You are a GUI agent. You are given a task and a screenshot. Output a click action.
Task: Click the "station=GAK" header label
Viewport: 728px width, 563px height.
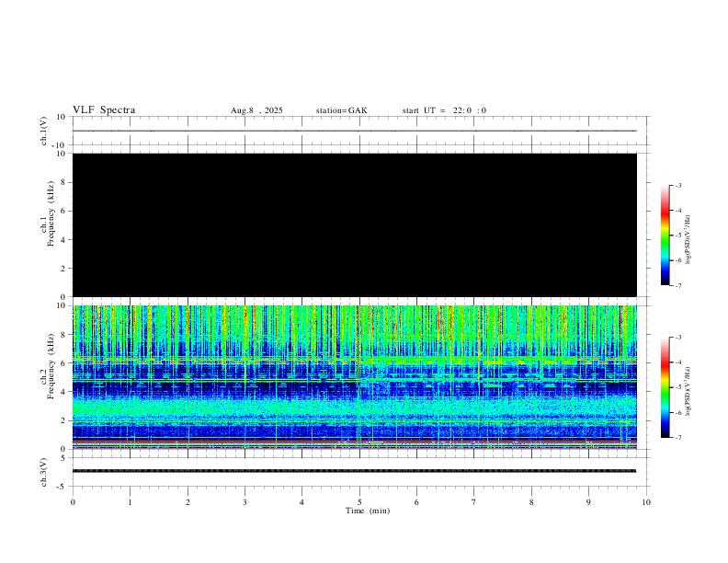tap(341, 110)
